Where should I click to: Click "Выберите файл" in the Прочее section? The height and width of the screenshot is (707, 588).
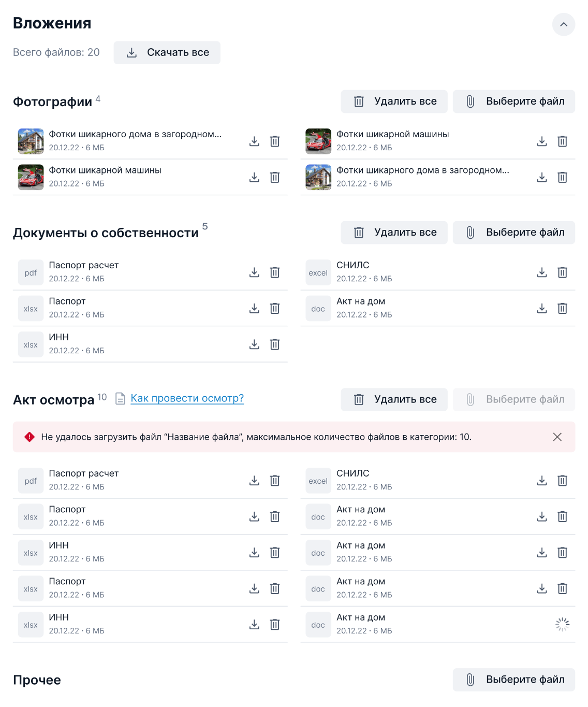coord(513,680)
